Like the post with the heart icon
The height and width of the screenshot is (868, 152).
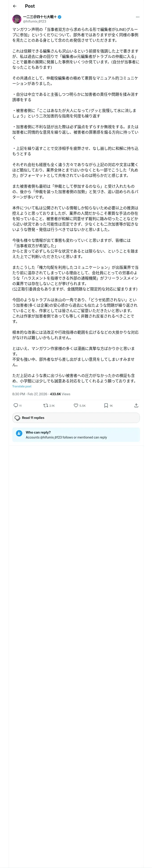(x=76, y=405)
